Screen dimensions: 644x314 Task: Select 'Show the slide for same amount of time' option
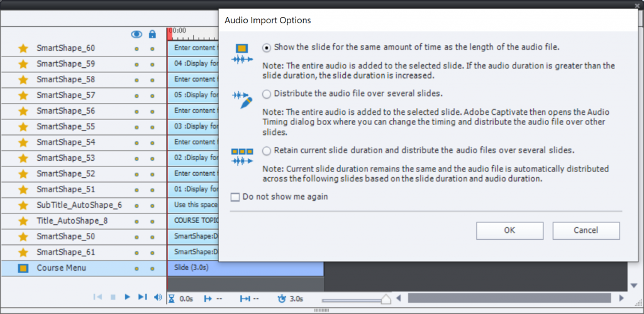tap(267, 47)
